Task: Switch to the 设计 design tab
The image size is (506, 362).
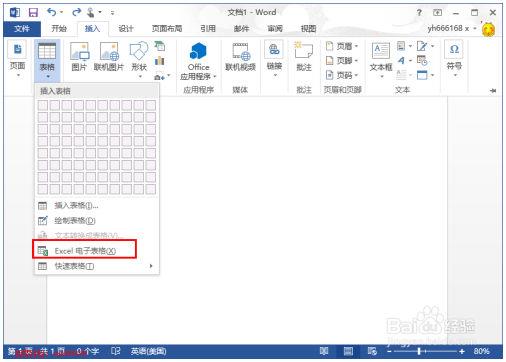Action: [x=126, y=29]
